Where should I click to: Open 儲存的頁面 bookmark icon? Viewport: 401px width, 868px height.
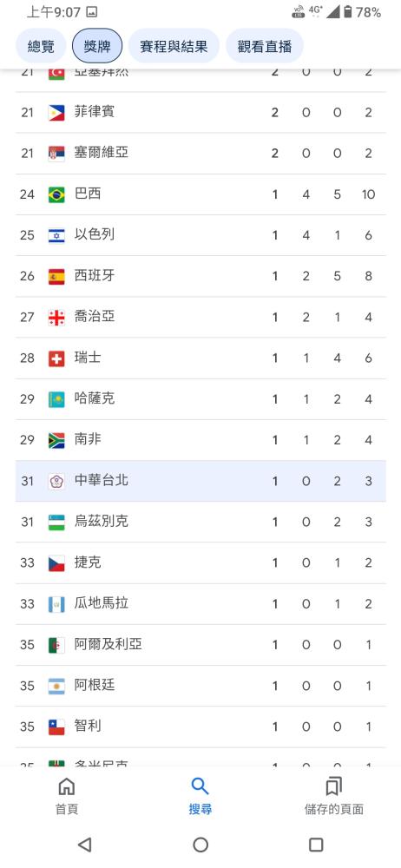coord(334,786)
